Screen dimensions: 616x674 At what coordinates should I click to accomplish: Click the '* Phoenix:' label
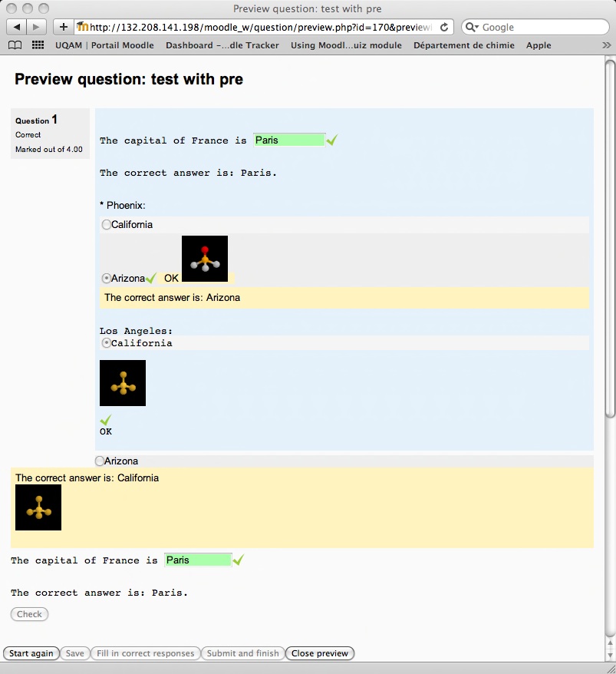click(x=123, y=205)
